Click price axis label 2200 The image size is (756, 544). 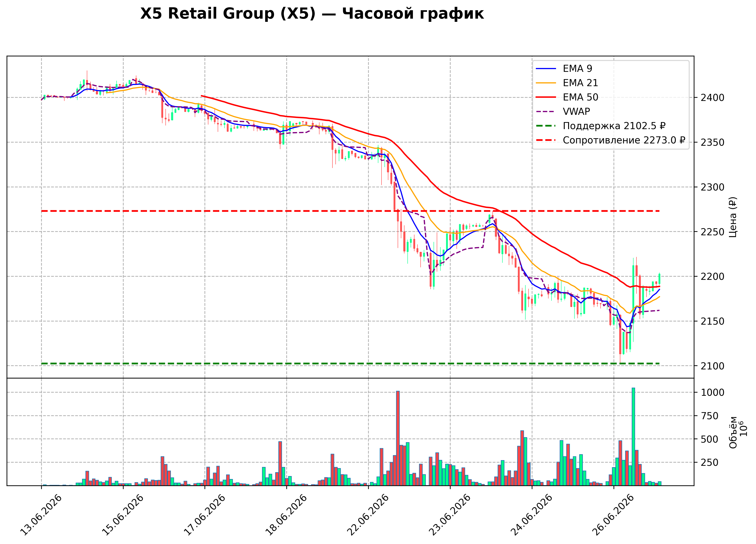713,276
